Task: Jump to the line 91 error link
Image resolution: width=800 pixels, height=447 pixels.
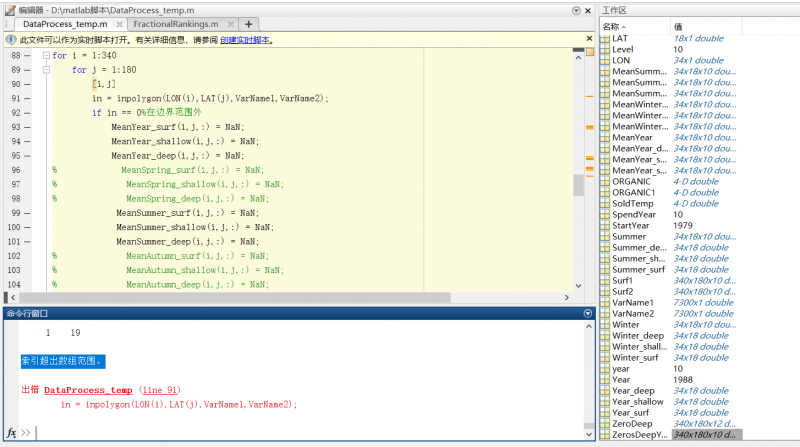Action: coord(160,390)
